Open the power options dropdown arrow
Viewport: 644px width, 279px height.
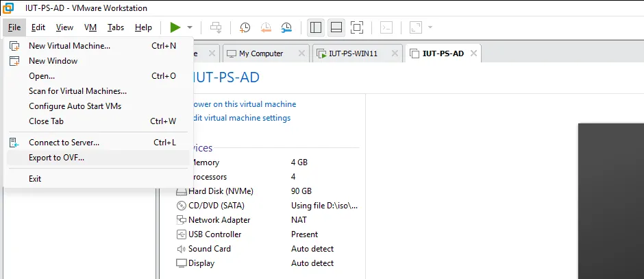coord(190,27)
